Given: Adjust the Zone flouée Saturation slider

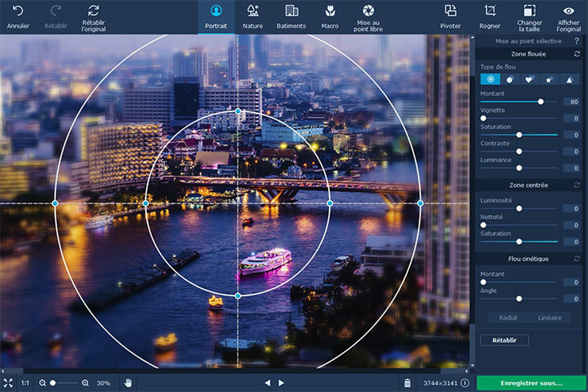Looking at the screenshot, I should (519, 135).
